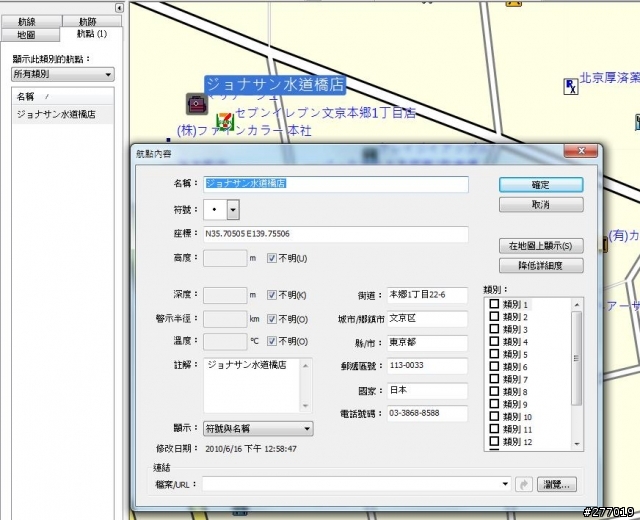
Task: Open the 顯示 符號與名稱 dropdown
Action: click(258, 429)
